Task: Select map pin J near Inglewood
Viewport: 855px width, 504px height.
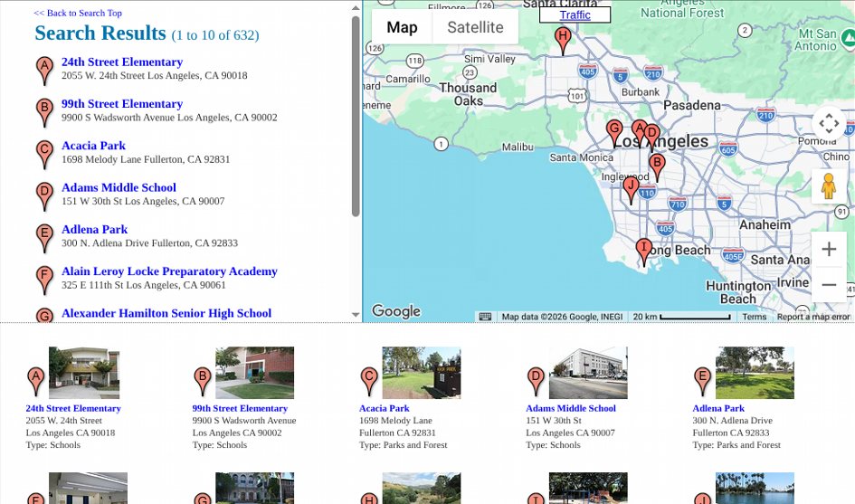Action: click(631, 190)
